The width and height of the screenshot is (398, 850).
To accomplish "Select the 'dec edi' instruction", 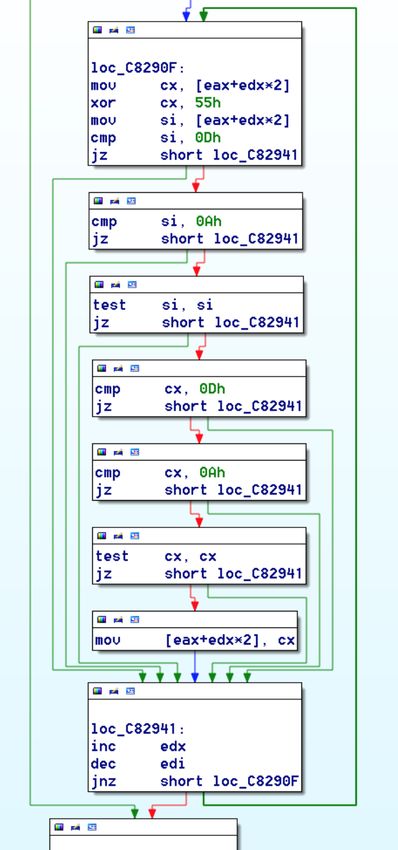I will (138, 764).
